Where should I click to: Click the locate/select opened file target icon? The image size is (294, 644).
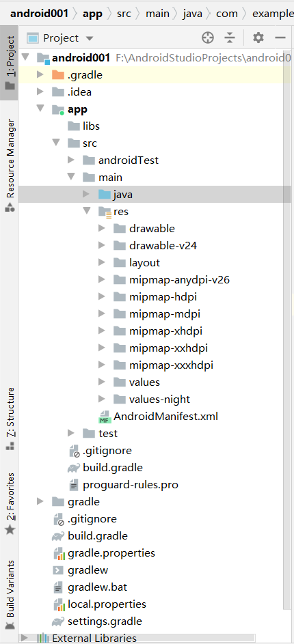click(208, 38)
